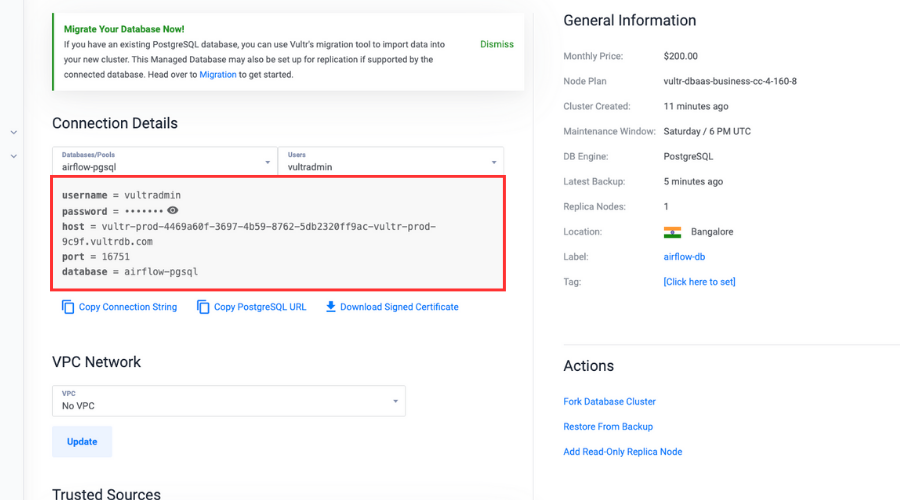Click the copy icon beside Copy Connection String
This screenshot has width=900, height=500.
[68, 307]
